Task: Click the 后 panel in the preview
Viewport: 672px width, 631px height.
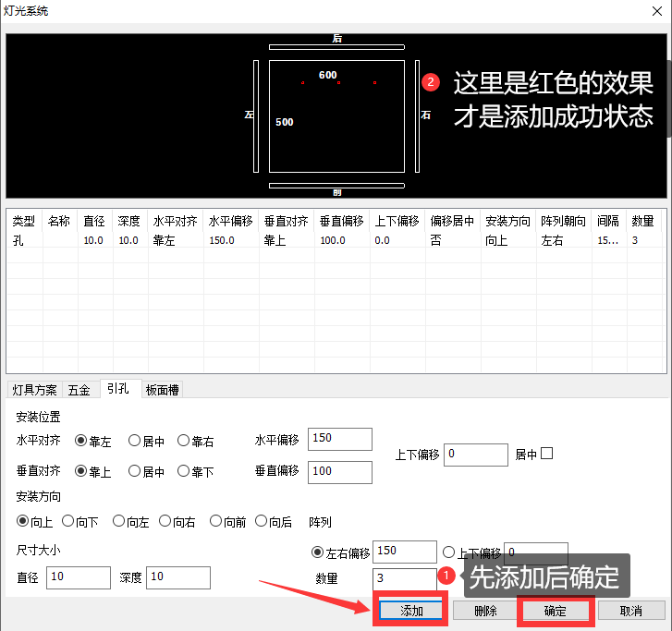Action: [336, 47]
